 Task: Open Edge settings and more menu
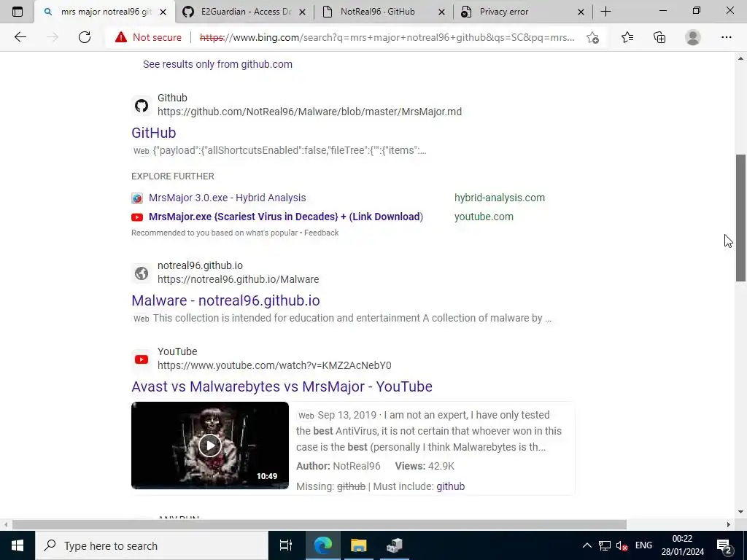click(726, 37)
